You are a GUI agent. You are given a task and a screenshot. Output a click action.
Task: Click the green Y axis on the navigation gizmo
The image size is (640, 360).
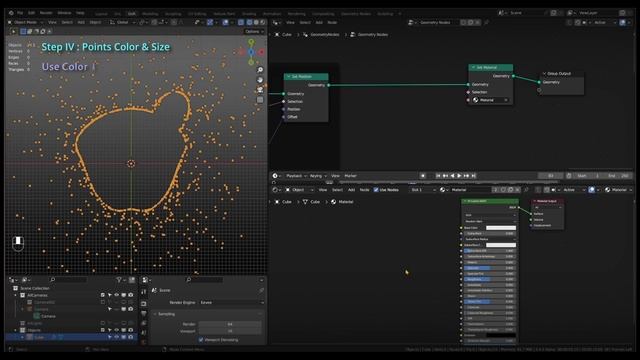click(251, 42)
